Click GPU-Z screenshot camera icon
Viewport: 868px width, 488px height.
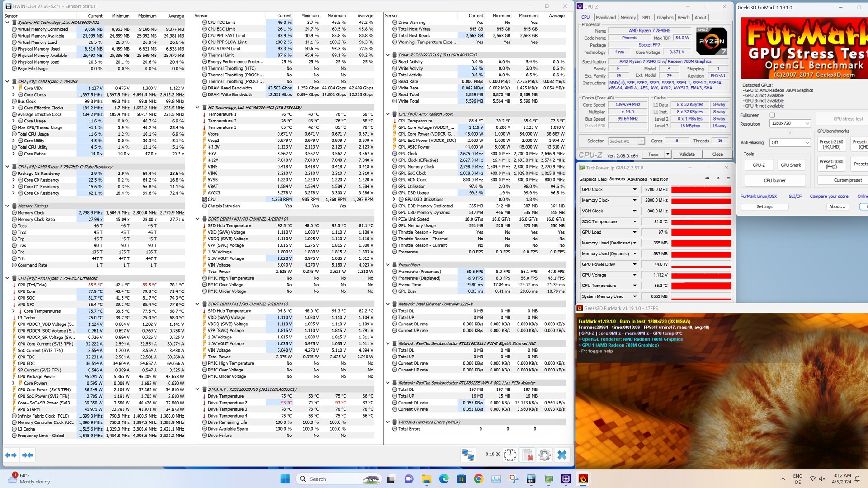point(707,178)
